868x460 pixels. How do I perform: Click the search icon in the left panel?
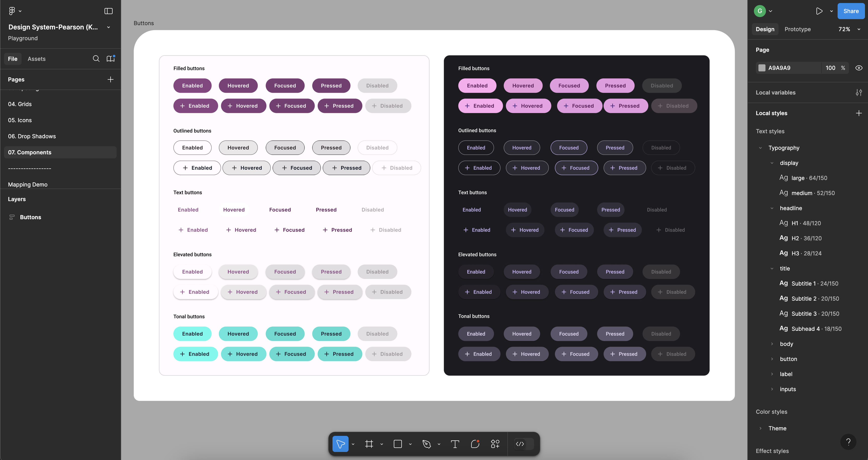coord(96,59)
